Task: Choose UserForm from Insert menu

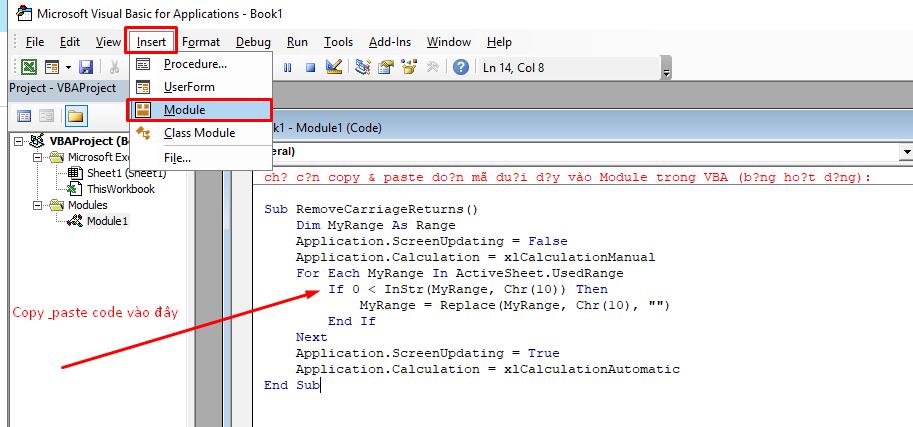Action: click(200, 87)
